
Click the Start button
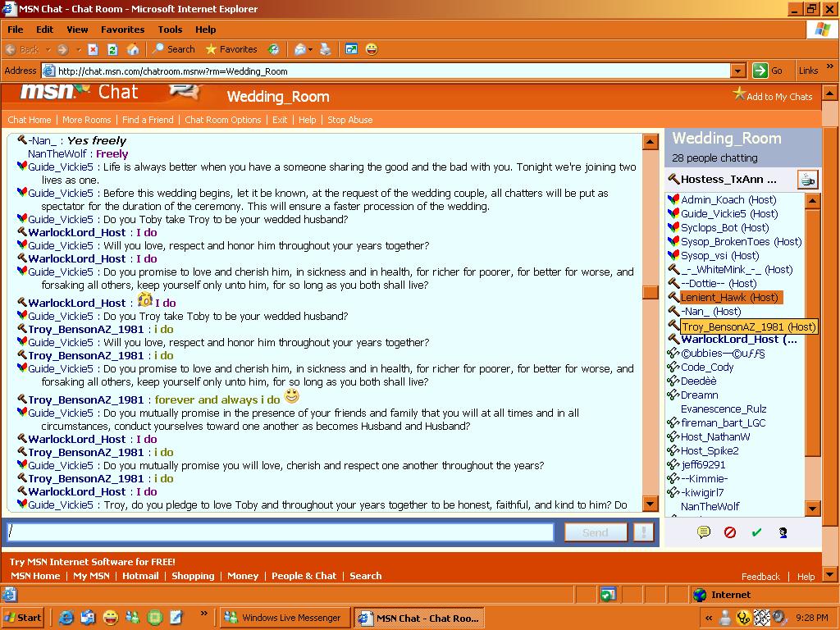pyautogui.click(x=22, y=618)
